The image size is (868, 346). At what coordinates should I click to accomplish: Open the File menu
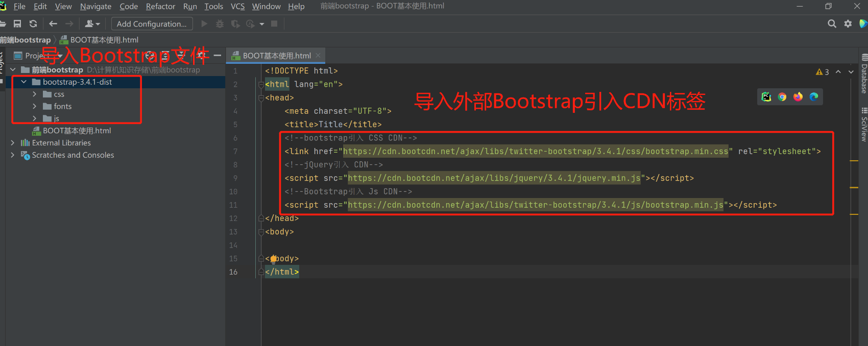19,6
